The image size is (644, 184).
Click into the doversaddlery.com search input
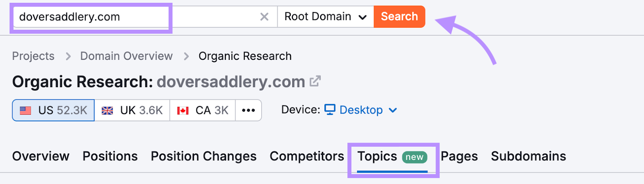tap(135, 17)
